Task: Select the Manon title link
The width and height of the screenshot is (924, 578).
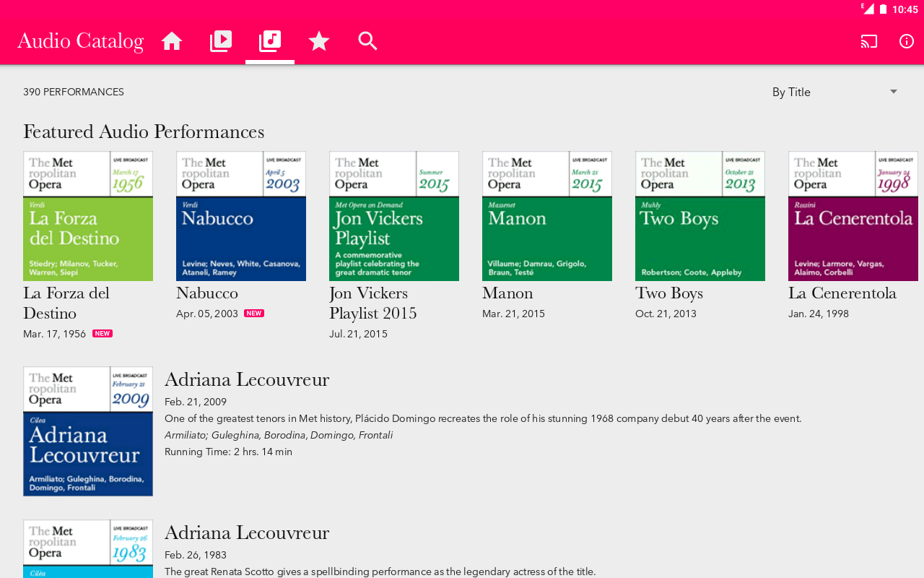Action: coord(507,293)
